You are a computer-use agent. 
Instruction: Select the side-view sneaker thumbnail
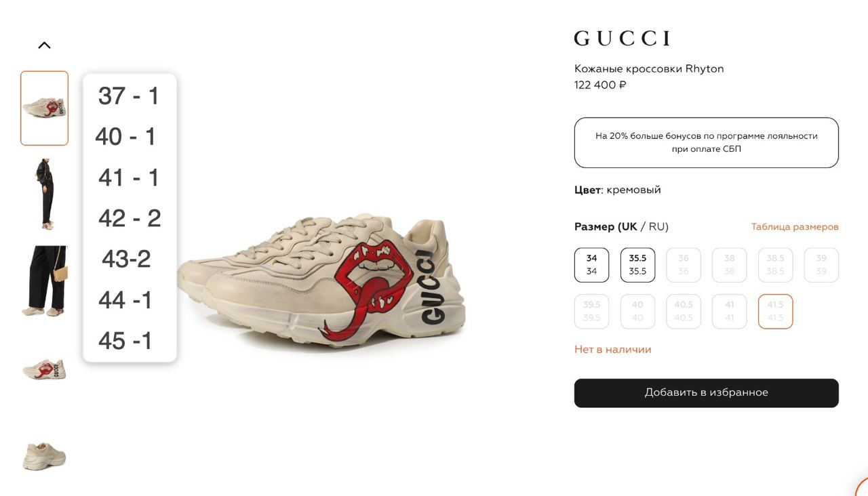[44, 370]
